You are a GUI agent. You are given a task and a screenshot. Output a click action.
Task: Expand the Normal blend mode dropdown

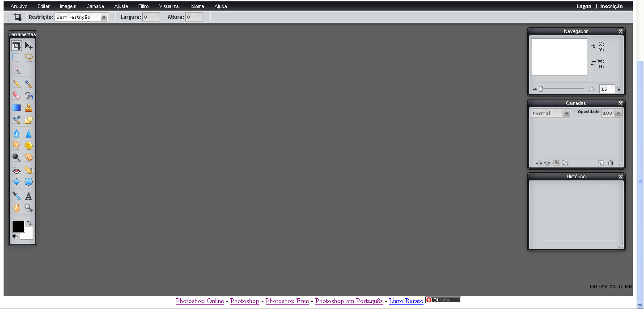point(567,113)
